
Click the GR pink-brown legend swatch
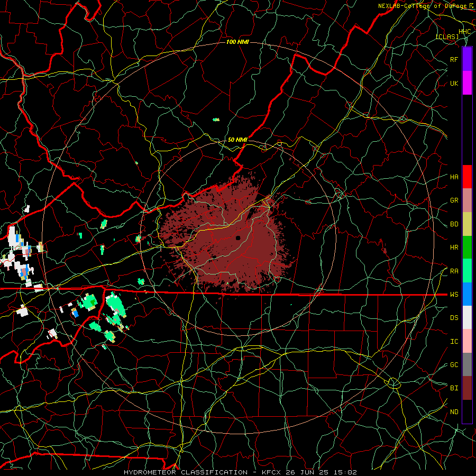467,200
